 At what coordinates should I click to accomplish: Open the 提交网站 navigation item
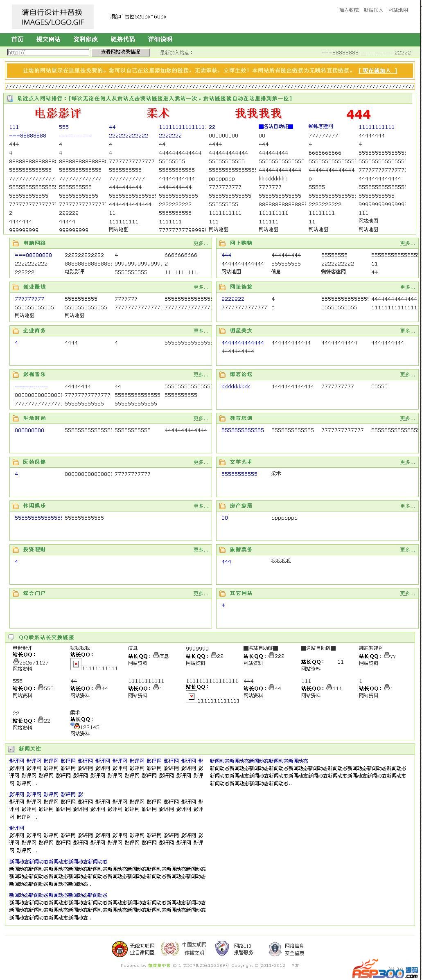coord(48,39)
